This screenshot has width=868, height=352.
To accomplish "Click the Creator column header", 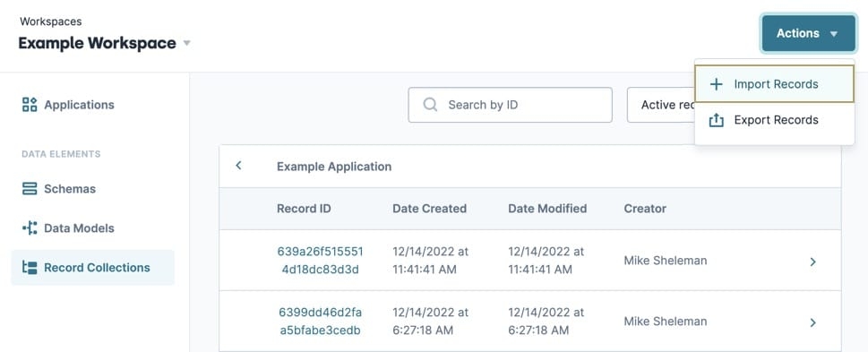I will (x=645, y=209).
